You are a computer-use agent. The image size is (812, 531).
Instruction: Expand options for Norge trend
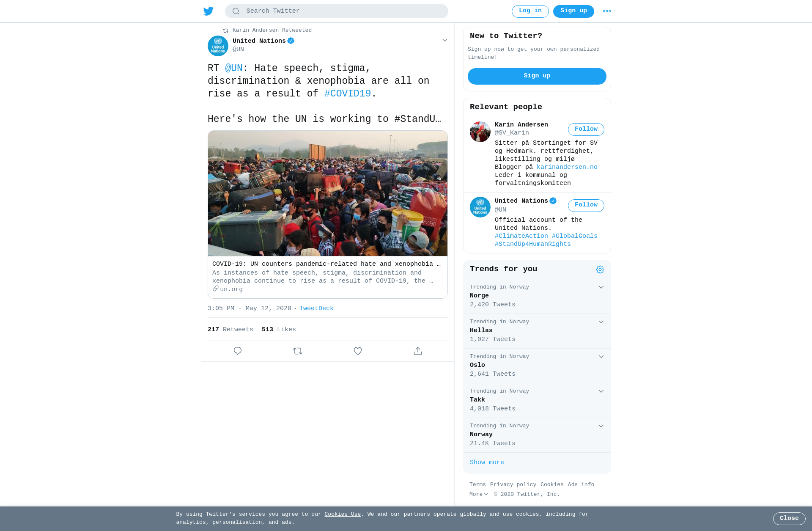coord(601,287)
